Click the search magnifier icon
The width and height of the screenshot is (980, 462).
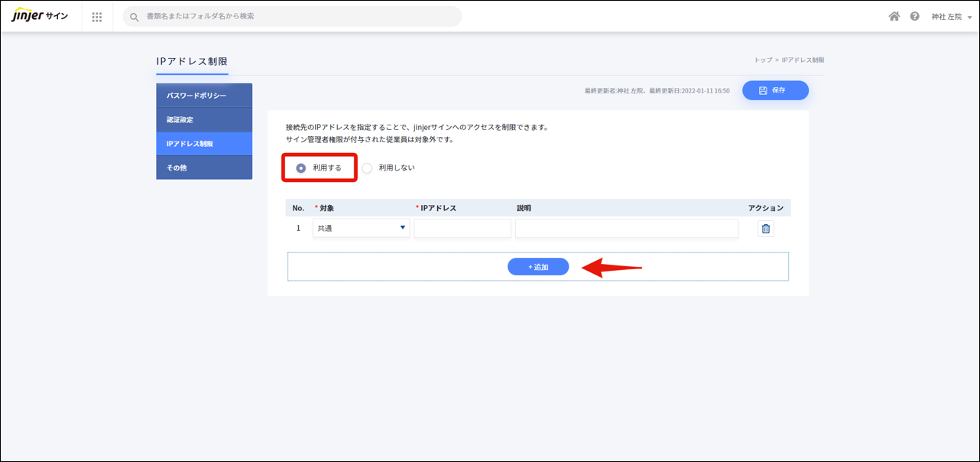pos(135,17)
